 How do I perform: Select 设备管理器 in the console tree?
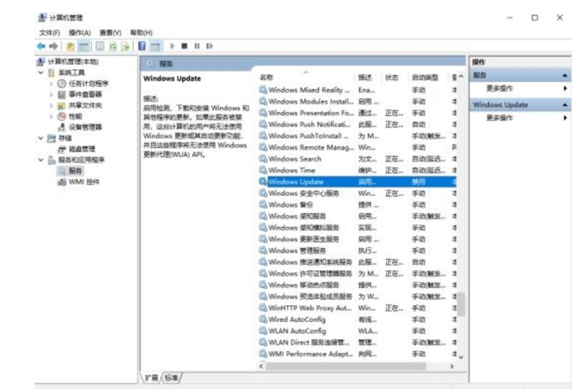[84, 127]
